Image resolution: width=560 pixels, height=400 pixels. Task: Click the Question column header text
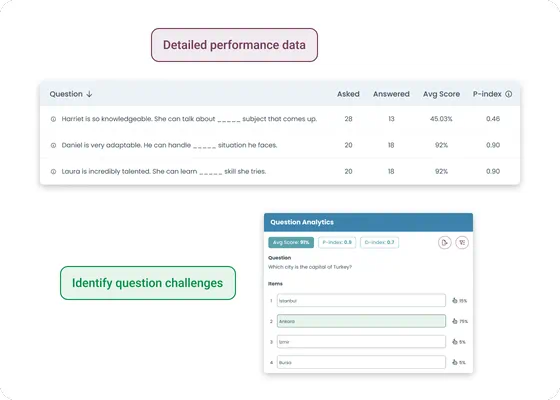66,94
